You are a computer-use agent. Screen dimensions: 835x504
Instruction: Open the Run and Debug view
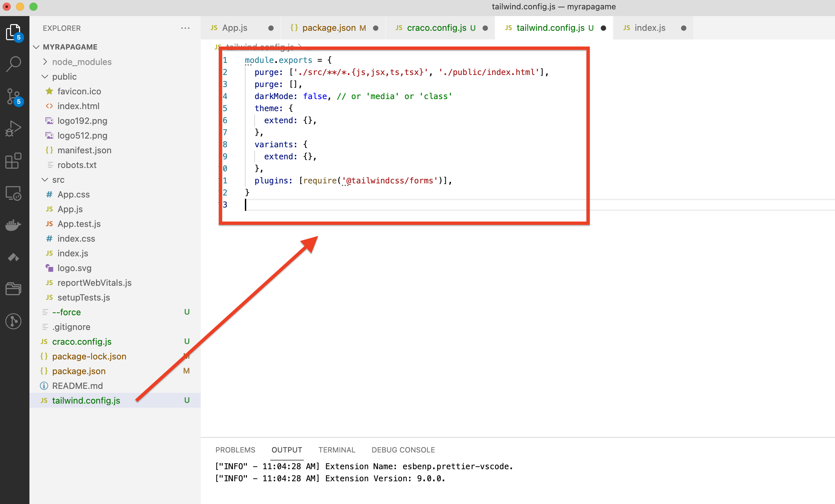coord(14,129)
